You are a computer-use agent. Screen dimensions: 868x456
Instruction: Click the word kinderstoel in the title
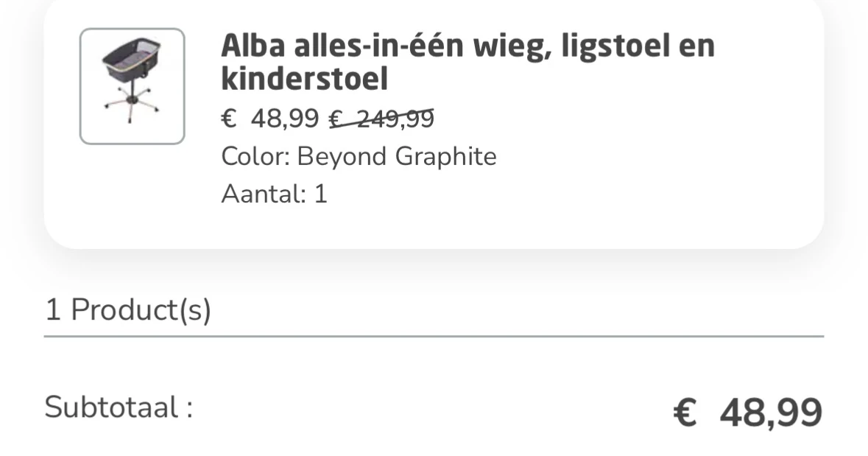pos(305,79)
